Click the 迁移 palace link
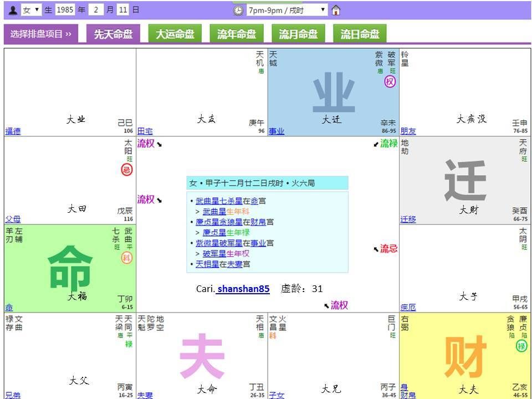The image size is (532, 399). coord(408,219)
